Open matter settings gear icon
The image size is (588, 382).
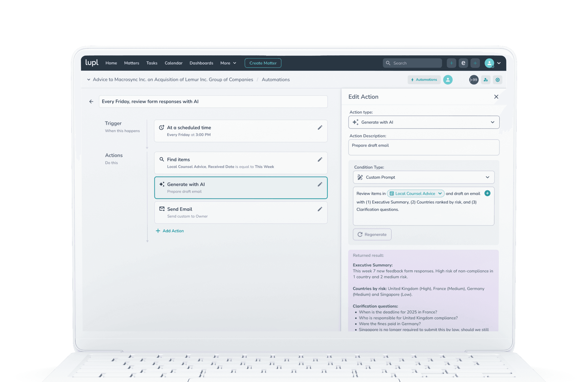pyautogui.click(x=497, y=80)
